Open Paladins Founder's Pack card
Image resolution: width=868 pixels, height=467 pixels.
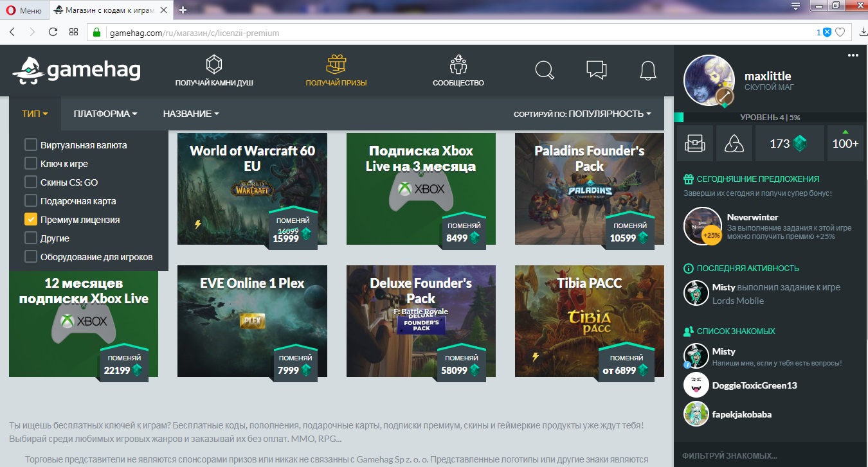(x=590, y=189)
